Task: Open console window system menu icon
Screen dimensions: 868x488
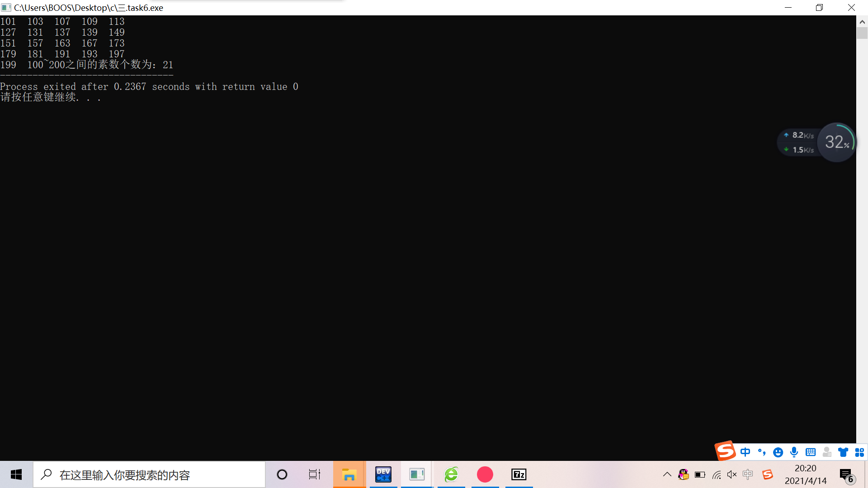Action: tap(6, 8)
